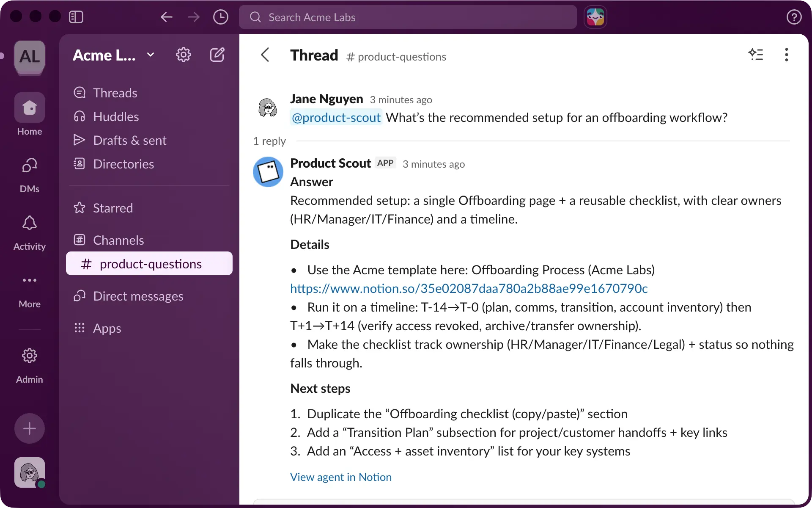Open the Notion offboarding URL
Image resolution: width=812 pixels, height=508 pixels.
[x=469, y=288]
